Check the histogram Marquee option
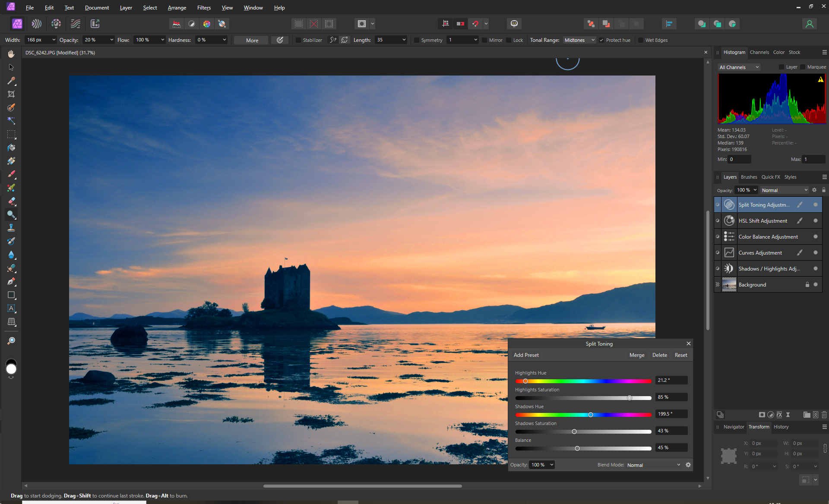Image resolution: width=829 pixels, height=504 pixels. click(x=803, y=67)
